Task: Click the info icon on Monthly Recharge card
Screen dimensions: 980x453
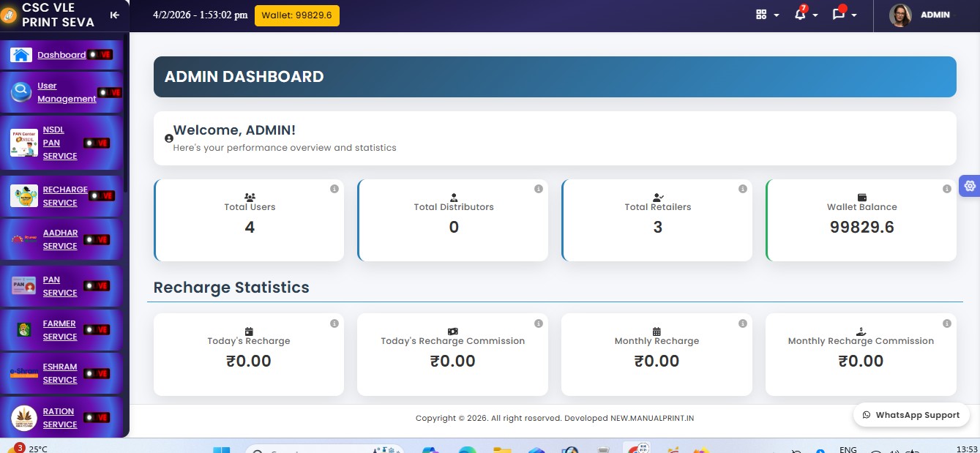Action: point(743,323)
